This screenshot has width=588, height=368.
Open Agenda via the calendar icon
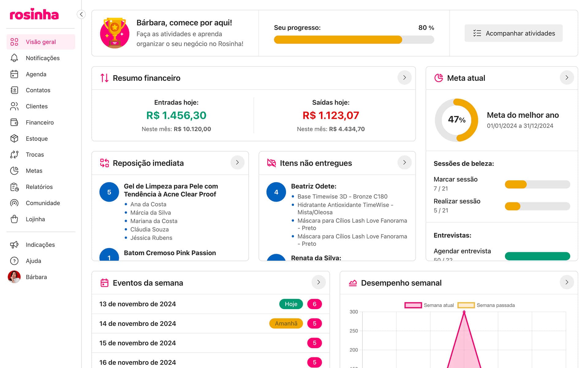tap(14, 74)
